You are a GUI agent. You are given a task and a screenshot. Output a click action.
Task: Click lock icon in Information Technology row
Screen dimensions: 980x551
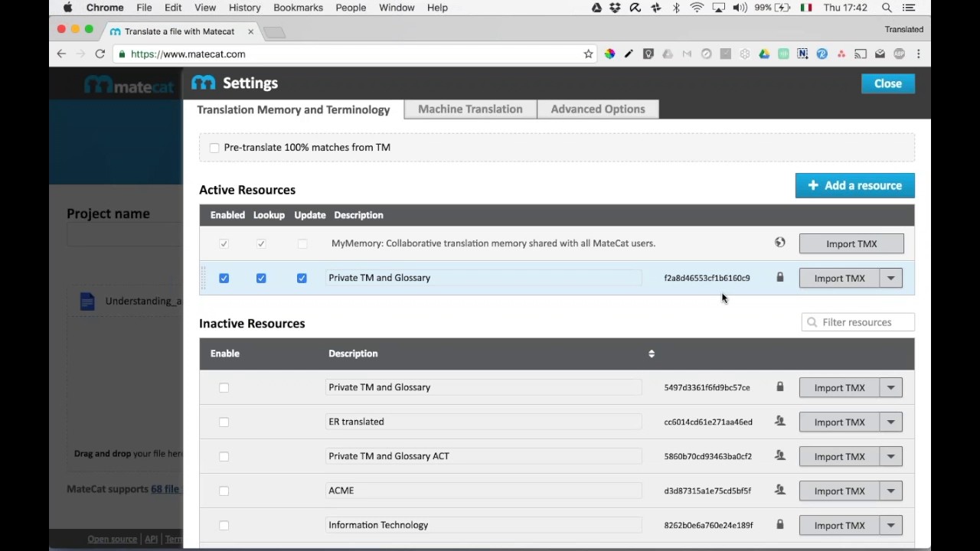(x=780, y=524)
